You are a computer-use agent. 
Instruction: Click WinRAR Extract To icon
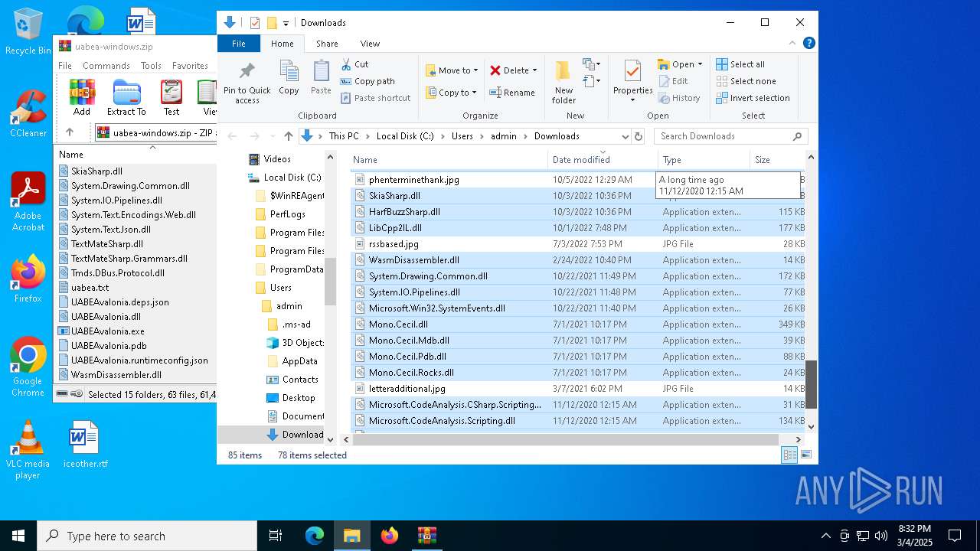[126, 97]
